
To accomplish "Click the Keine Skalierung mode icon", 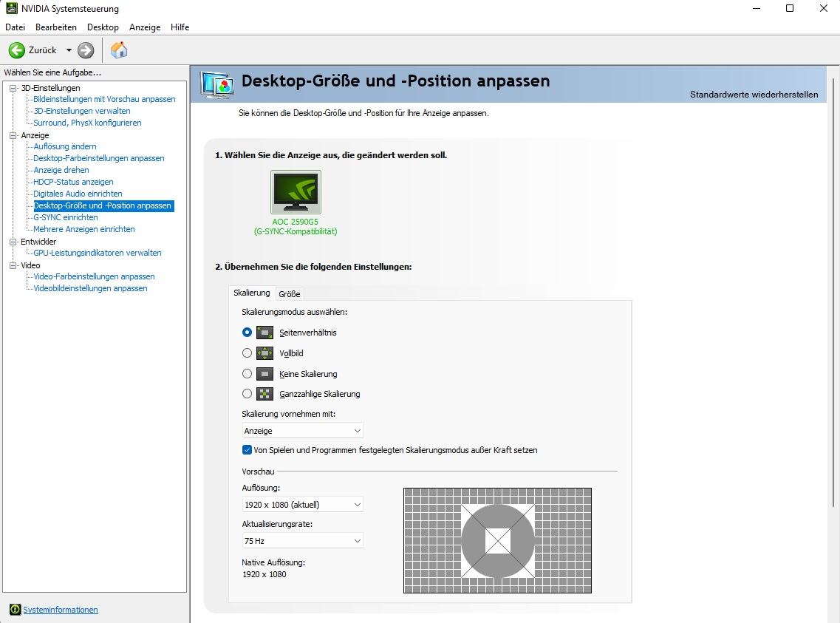I will tap(264, 374).
